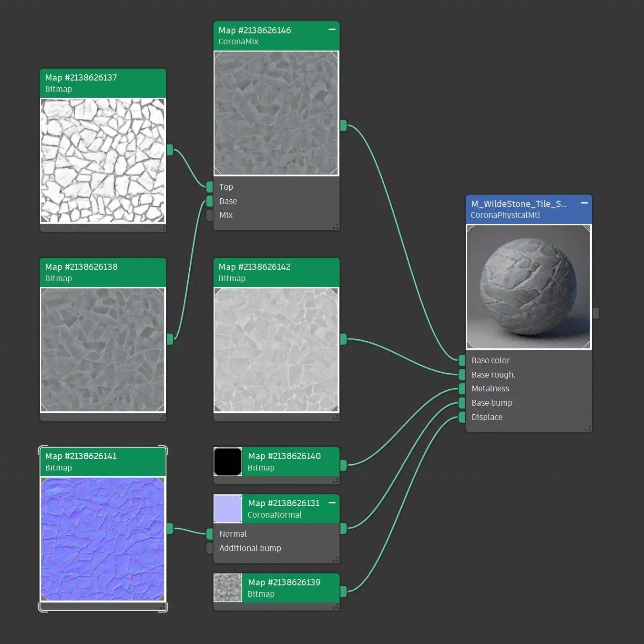
Task: Click the black swatch on Map #2138626140
Action: point(228,461)
